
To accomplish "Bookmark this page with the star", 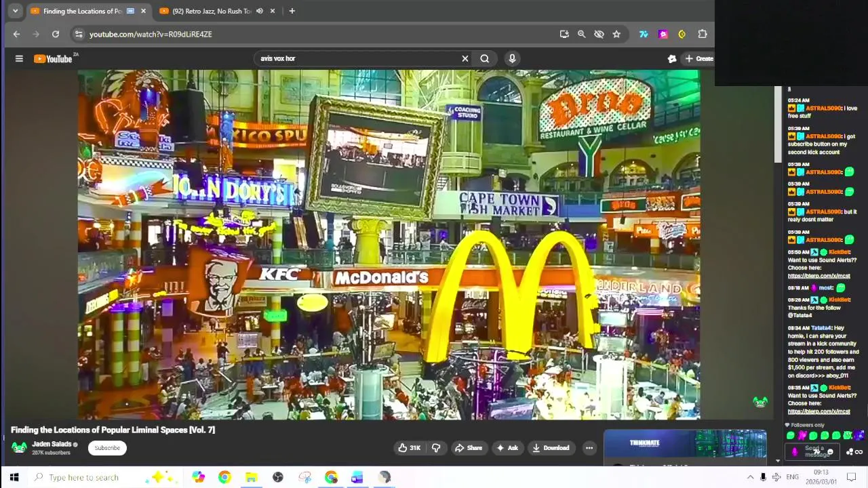I will [616, 34].
